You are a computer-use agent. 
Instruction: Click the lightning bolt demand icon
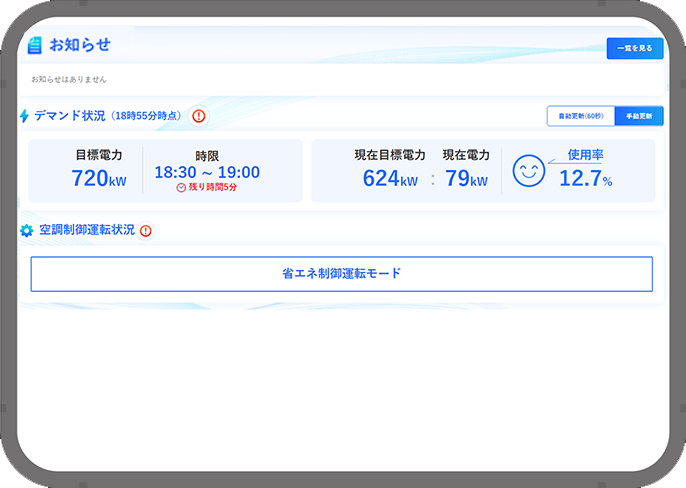[24, 116]
